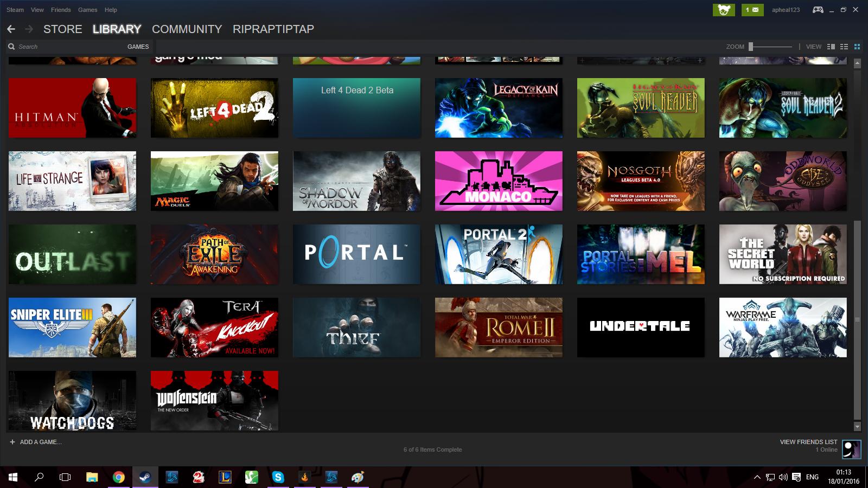Image resolution: width=868 pixels, height=488 pixels.
Task: Select the Oddworld Abe's Oddysee tile
Action: click(783, 181)
